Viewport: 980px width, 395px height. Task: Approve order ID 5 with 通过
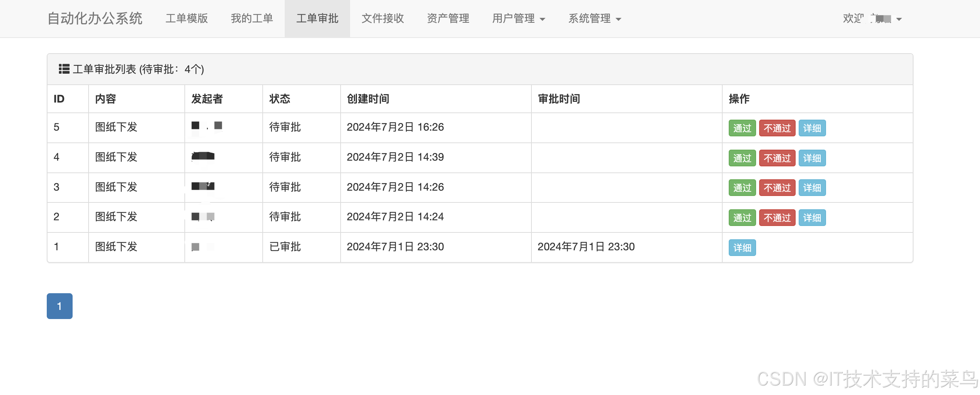(742, 128)
